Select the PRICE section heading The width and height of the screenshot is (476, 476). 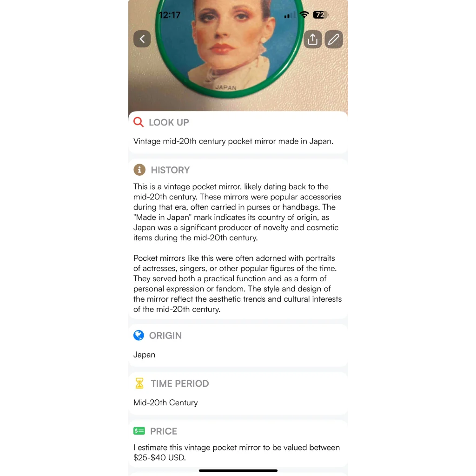(x=164, y=431)
